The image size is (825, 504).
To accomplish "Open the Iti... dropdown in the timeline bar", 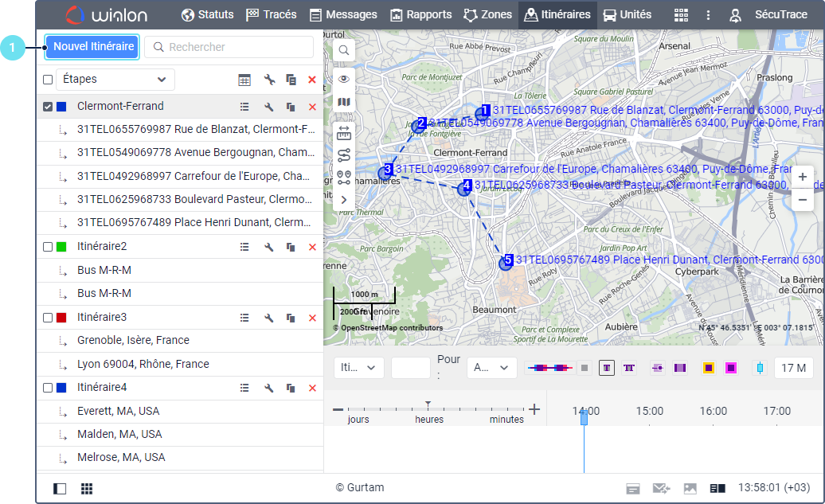I will [359, 368].
